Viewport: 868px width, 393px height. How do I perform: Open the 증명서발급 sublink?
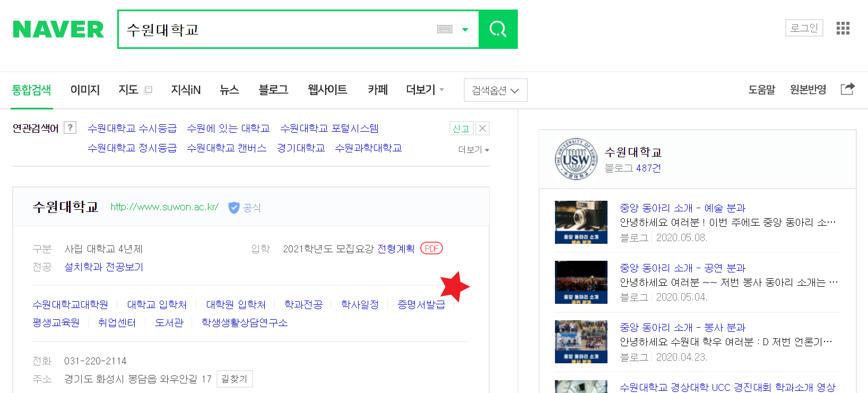[422, 304]
